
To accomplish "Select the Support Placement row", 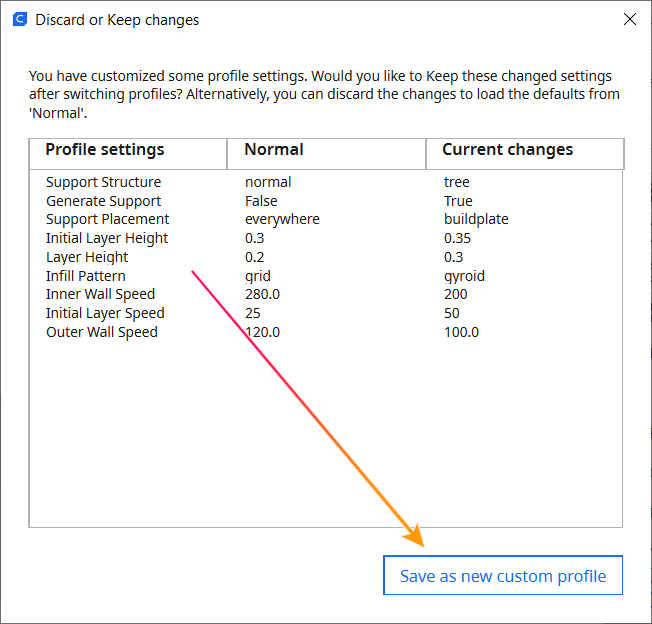I will 326,219.
